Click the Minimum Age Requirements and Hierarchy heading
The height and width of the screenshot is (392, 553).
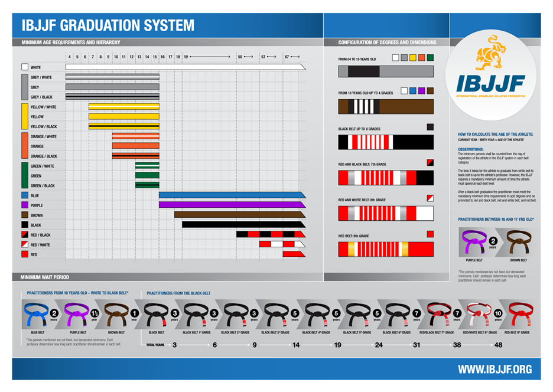71,43
